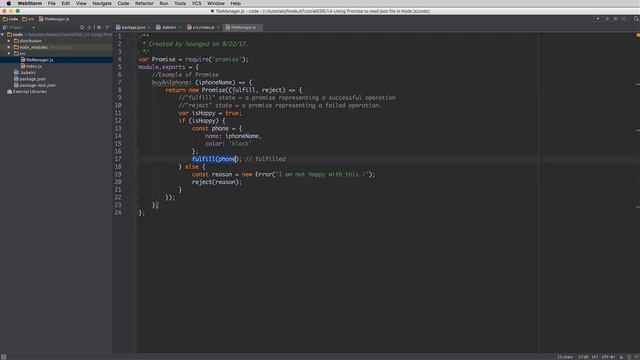The image size is (640, 360).
Task: Click line number 17 in gutter
Action: tap(118, 159)
